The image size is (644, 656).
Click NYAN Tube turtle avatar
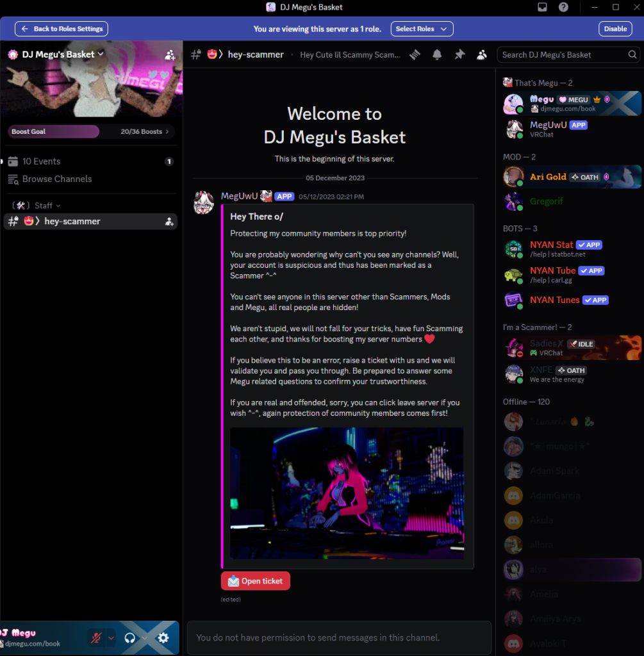point(513,275)
